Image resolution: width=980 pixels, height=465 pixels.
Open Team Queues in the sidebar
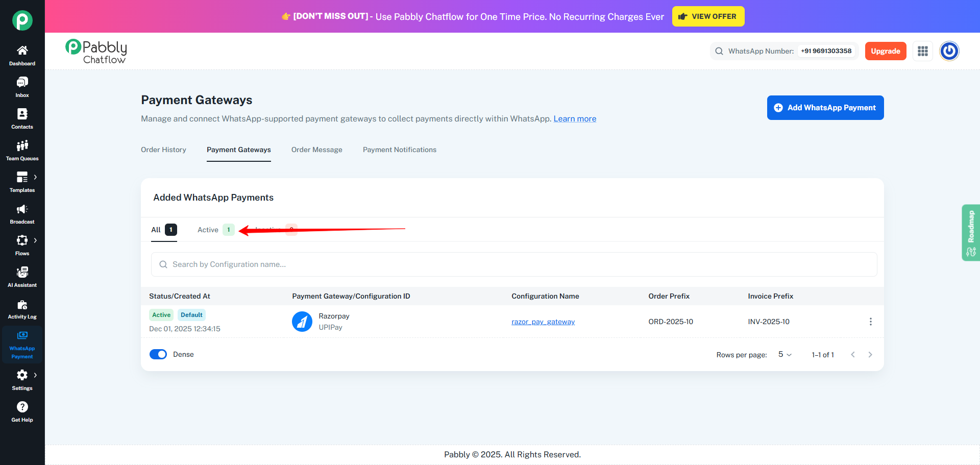tap(22, 151)
